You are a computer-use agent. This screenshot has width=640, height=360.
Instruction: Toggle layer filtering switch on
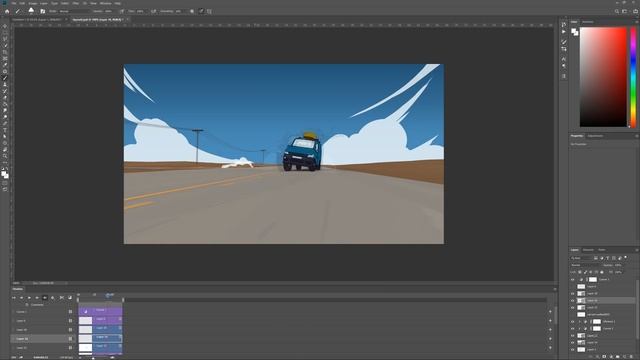point(626,258)
